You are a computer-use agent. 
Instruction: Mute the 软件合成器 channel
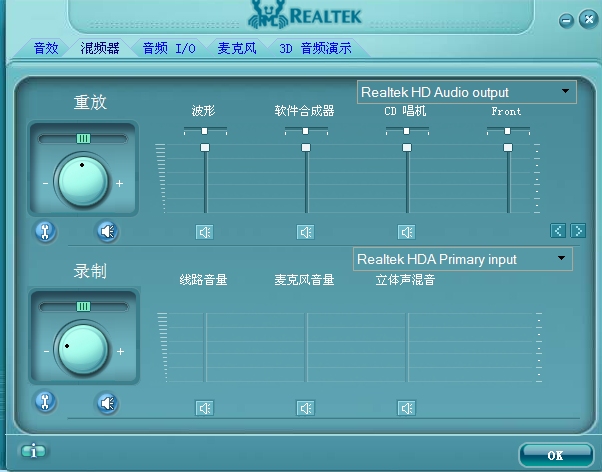pos(305,232)
